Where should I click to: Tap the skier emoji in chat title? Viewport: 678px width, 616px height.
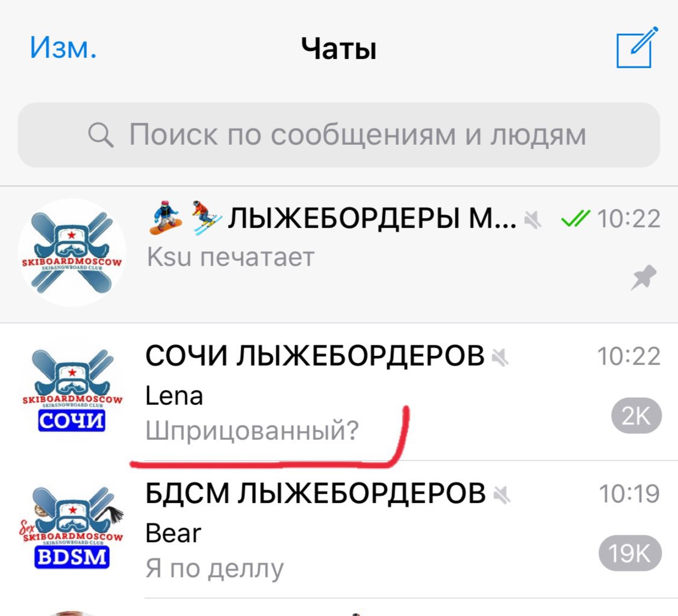pos(206,218)
